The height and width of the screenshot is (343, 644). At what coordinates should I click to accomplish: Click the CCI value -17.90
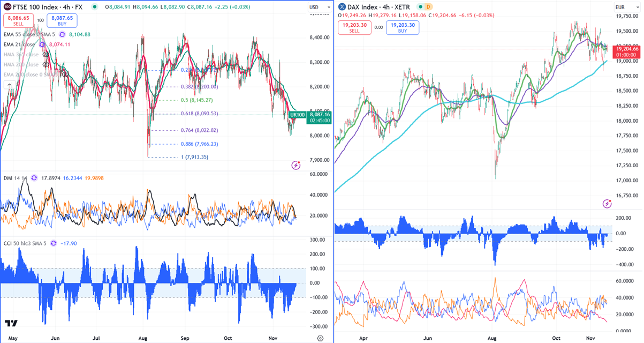(67, 243)
